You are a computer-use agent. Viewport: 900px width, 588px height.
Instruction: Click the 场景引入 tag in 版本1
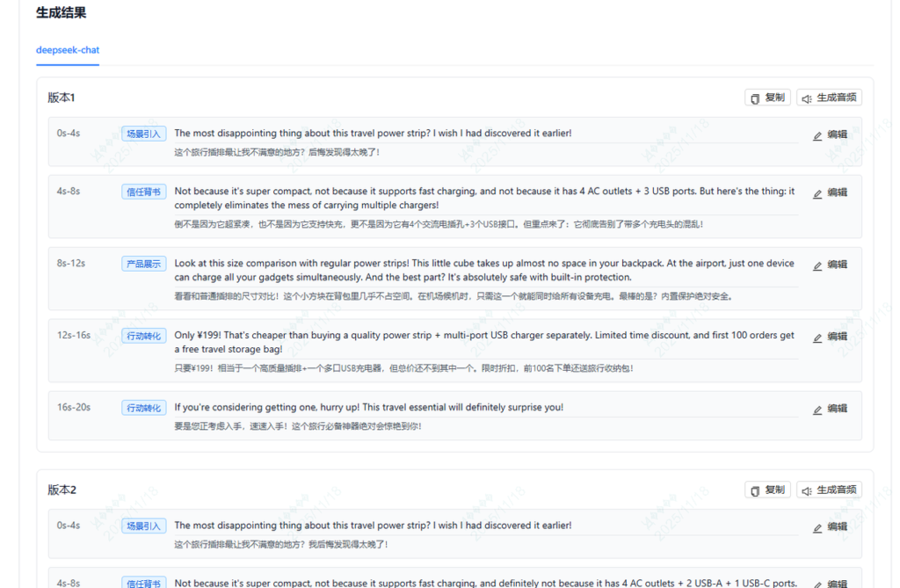[143, 134]
